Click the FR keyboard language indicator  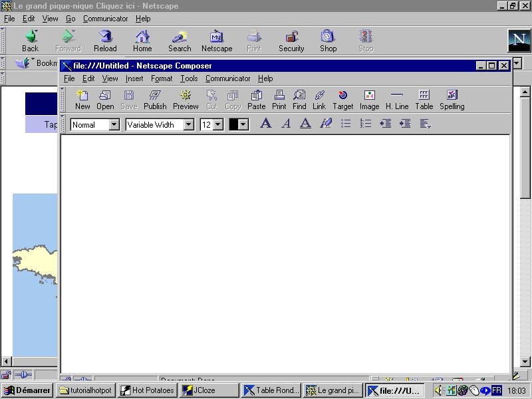click(x=496, y=390)
